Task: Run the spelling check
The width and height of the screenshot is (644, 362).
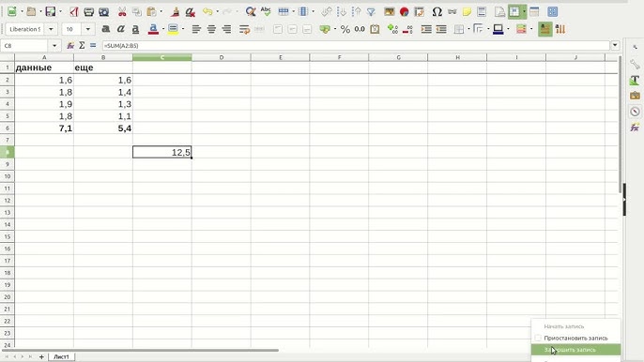Action: [266, 12]
